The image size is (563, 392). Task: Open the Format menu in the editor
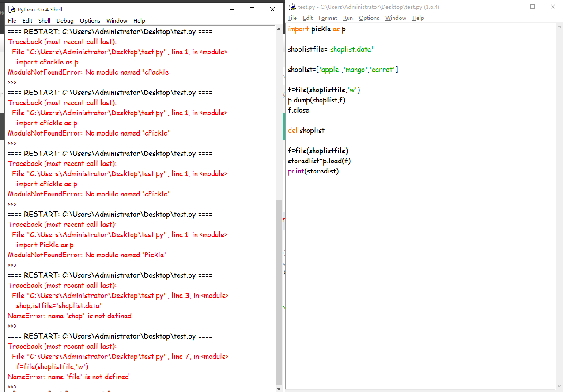pos(328,18)
